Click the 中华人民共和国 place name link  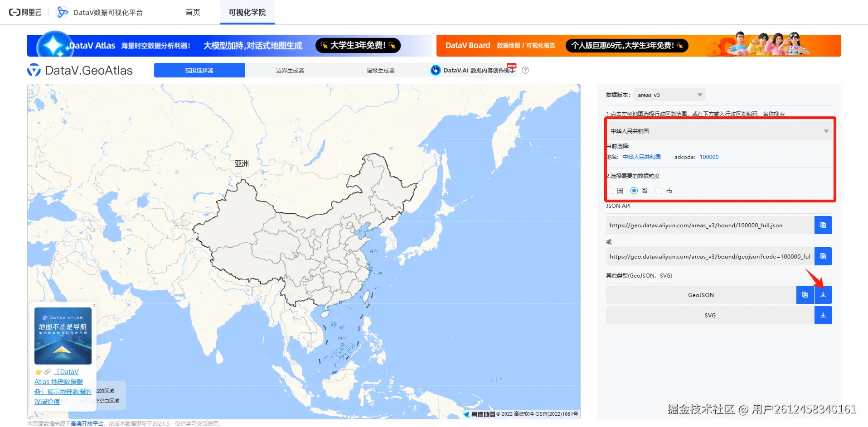tap(642, 157)
